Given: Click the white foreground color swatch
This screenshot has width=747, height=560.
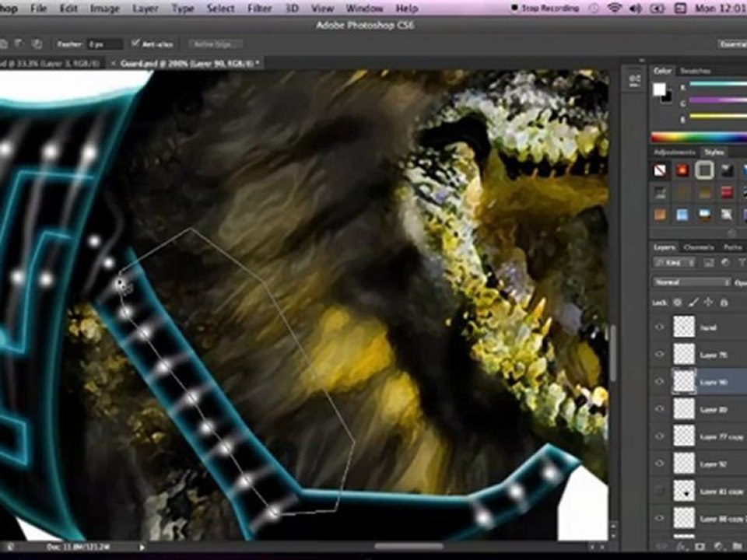Looking at the screenshot, I should (659, 89).
